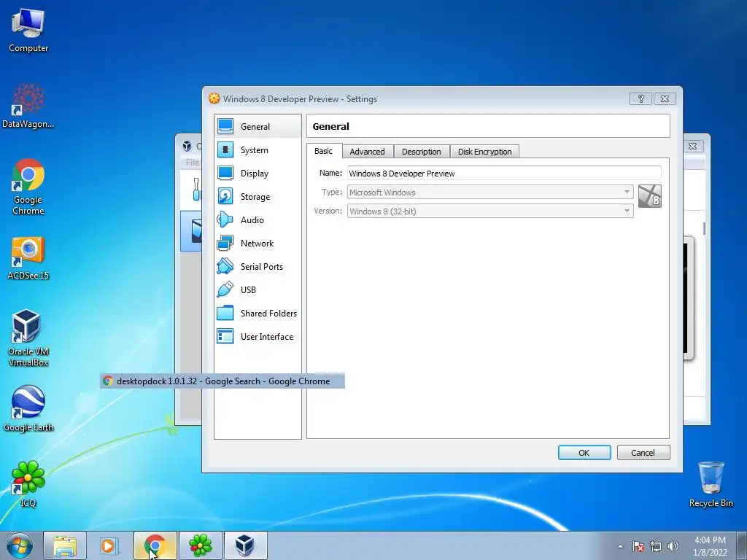This screenshot has height=560, width=747.
Task: Open the Storage settings icon
Action: [x=225, y=196]
